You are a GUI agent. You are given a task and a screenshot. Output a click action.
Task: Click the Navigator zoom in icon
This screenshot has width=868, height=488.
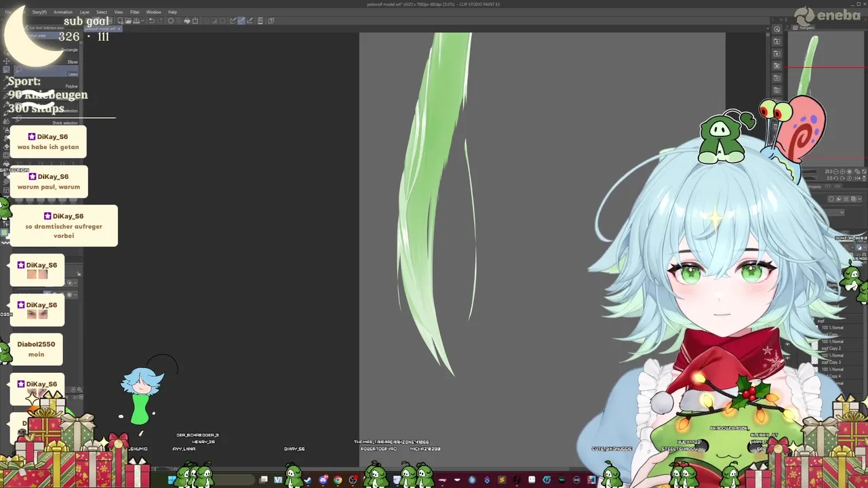(842, 171)
